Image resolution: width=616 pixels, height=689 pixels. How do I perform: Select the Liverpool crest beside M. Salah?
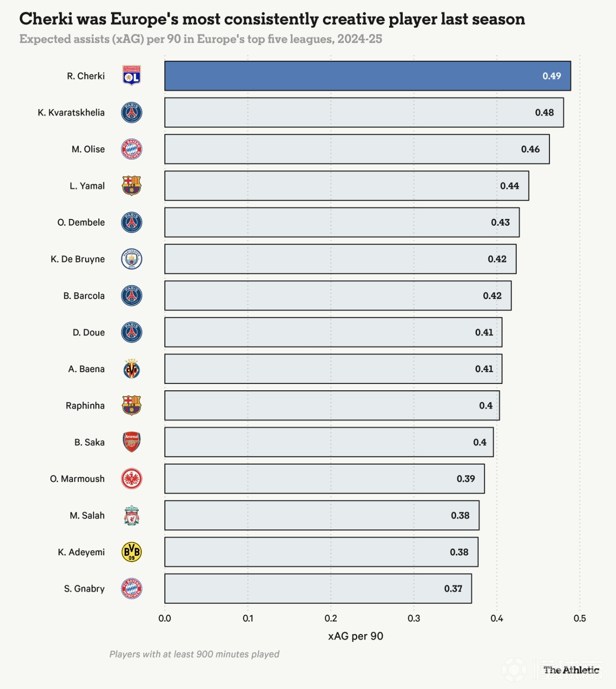(132, 515)
